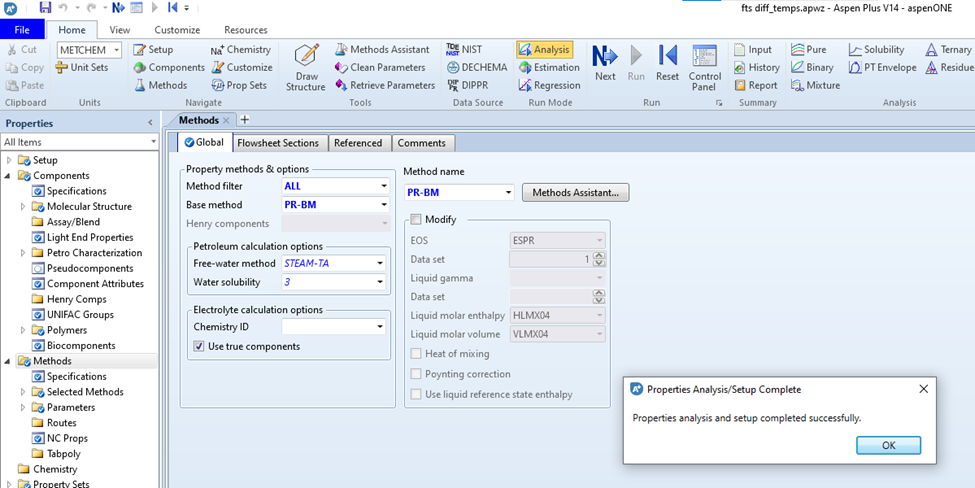Click the Reset run button

pyautogui.click(x=667, y=63)
